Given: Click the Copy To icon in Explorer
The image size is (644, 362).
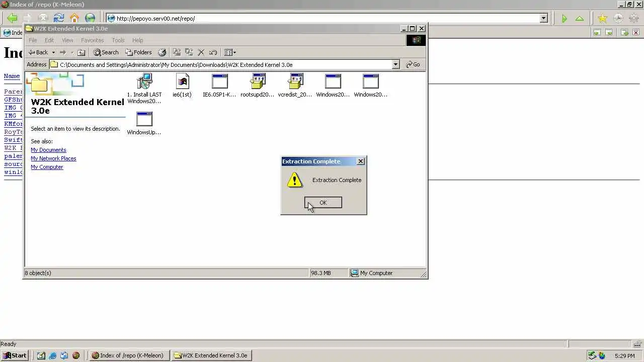Looking at the screenshot, I should [x=189, y=52].
